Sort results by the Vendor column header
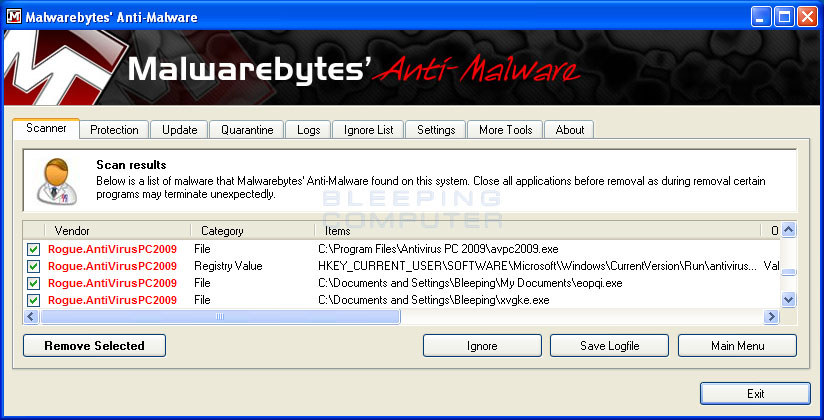The height and width of the screenshot is (420, 824). point(117,231)
